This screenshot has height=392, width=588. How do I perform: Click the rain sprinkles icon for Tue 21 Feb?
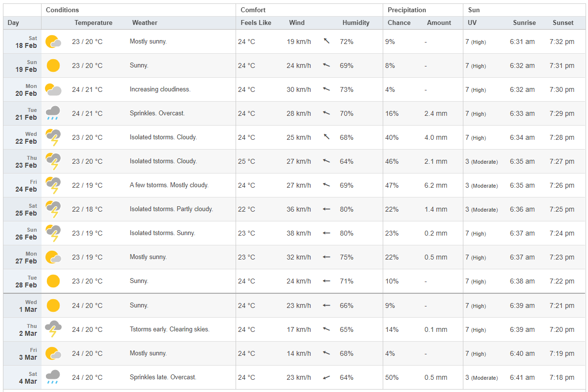pos(53,113)
